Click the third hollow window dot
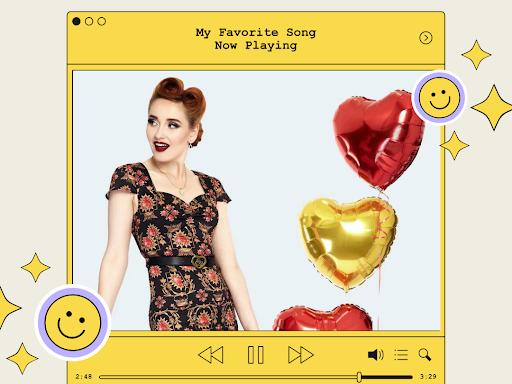The width and height of the screenshot is (512, 384). click(102, 21)
